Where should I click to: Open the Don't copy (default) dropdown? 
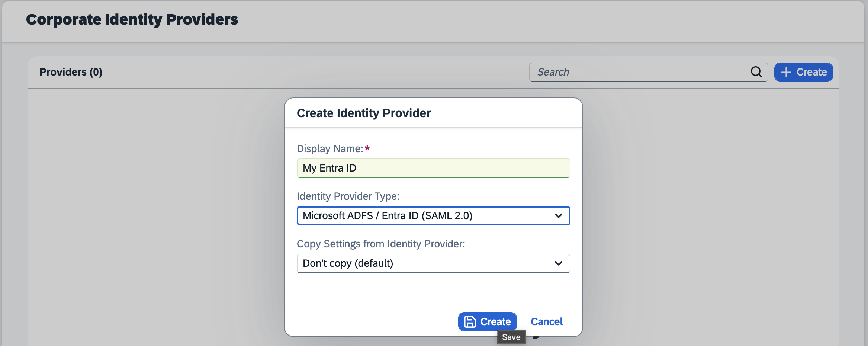point(424,263)
